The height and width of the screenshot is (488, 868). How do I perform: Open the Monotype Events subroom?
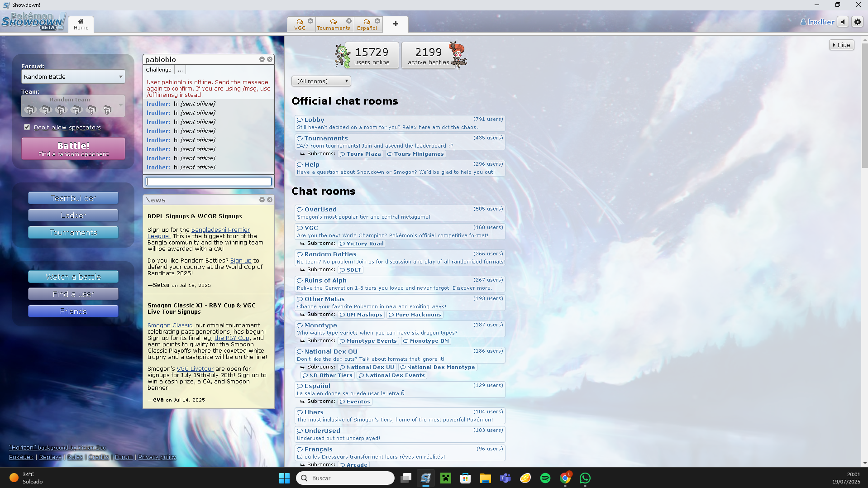pyautogui.click(x=368, y=341)
